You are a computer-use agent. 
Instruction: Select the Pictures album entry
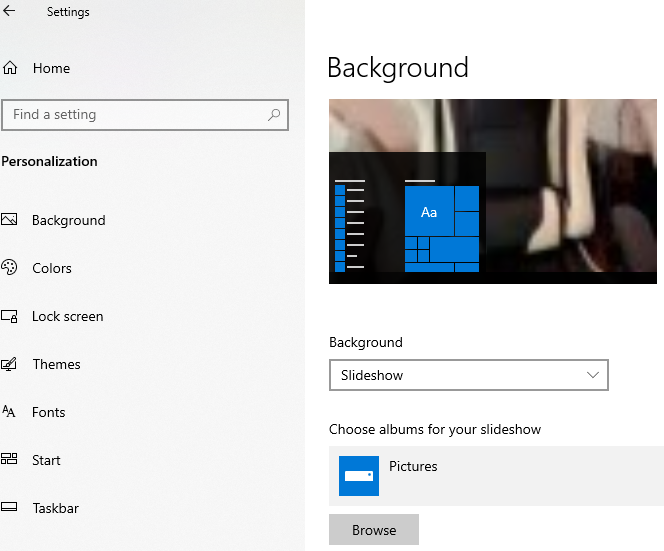(496, 476)
